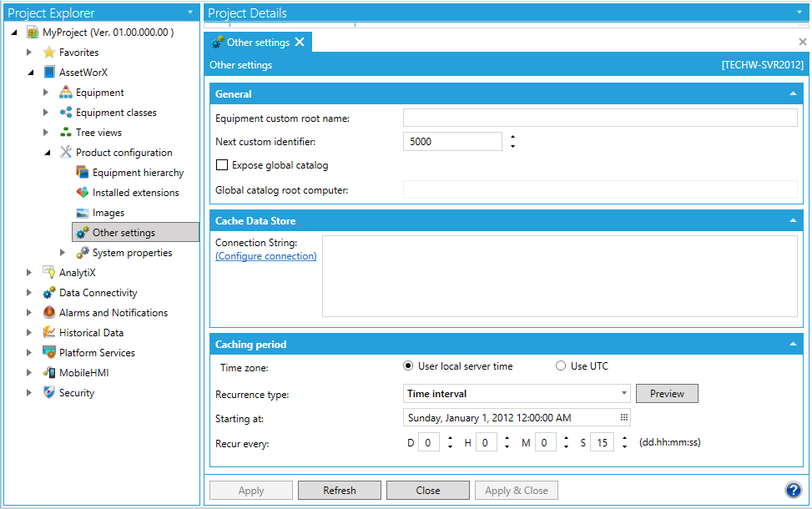Enable the Expose global catalog checkbox
The width and height of the screenshot is (812, 509).
(222, 165)
